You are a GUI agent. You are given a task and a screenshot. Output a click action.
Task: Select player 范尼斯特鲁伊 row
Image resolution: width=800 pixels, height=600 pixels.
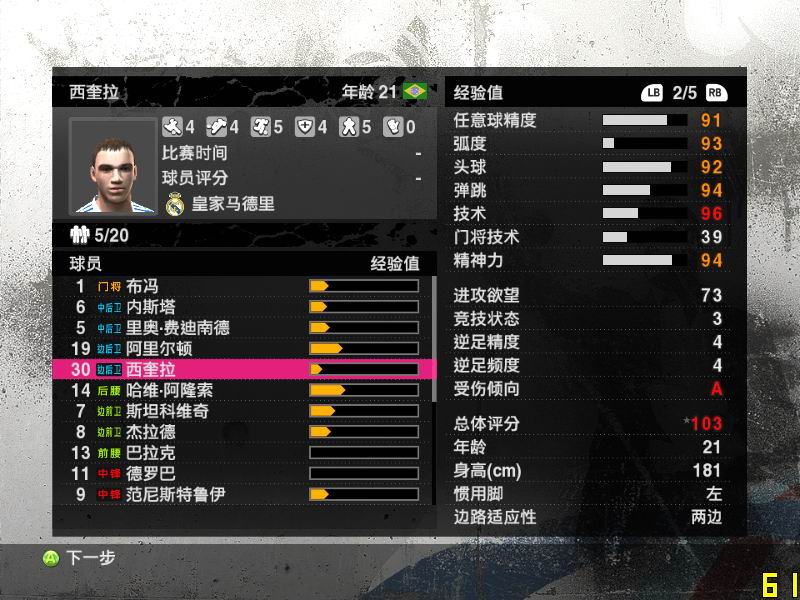click(244, 494)
